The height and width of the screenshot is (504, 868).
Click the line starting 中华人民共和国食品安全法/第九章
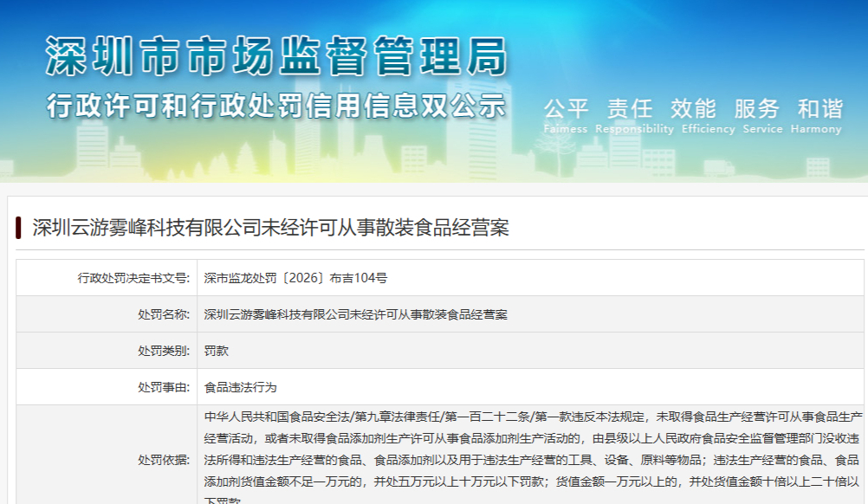tap(533, 417)
